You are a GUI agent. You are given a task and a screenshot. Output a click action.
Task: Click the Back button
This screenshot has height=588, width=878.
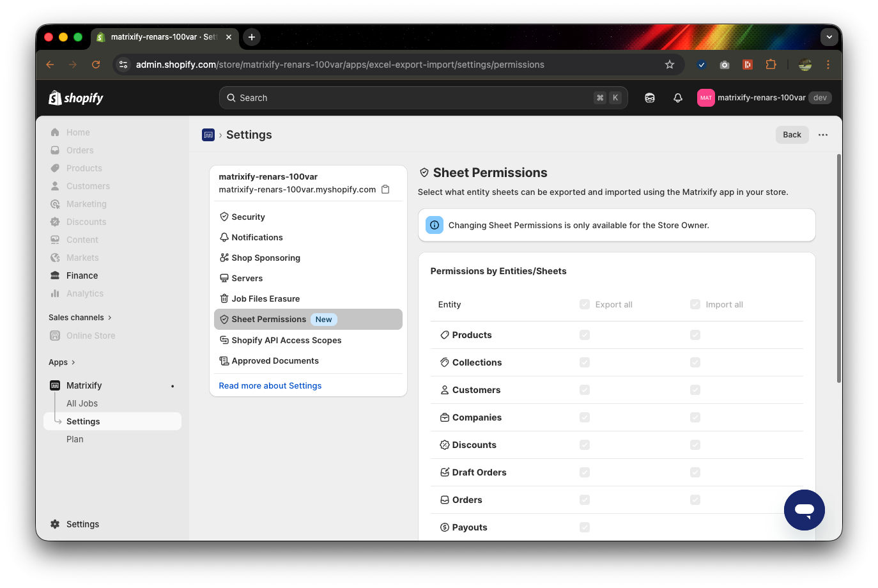792,135
